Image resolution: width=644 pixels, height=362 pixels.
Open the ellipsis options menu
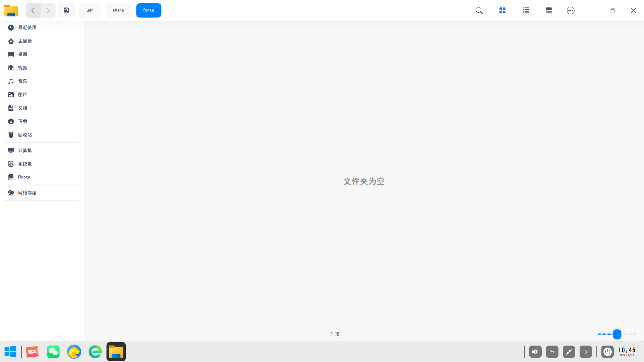pos(571,10)
